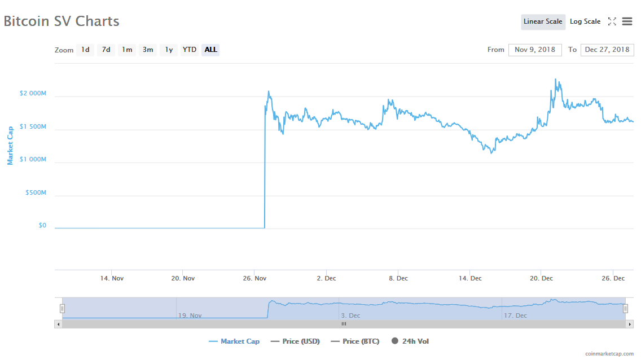Click the 20. Nov date label
Viewport: 641px width, 364px height.
183,278
